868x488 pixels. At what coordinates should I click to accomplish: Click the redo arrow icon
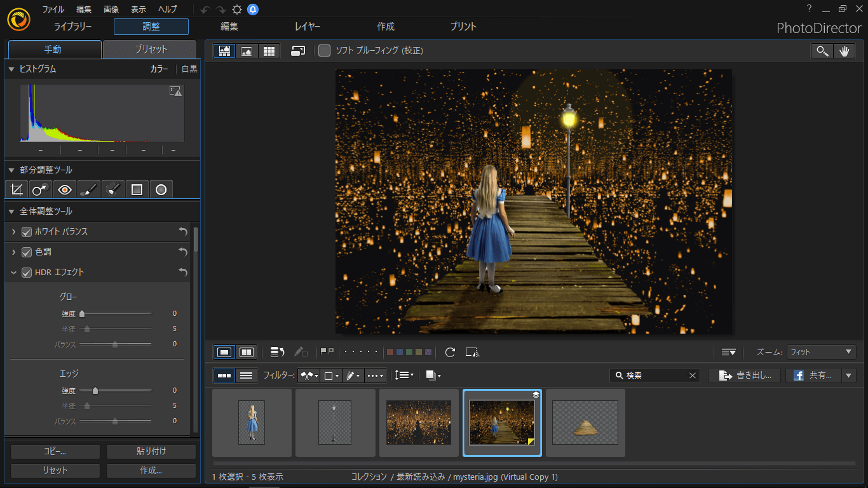(220, 10)
